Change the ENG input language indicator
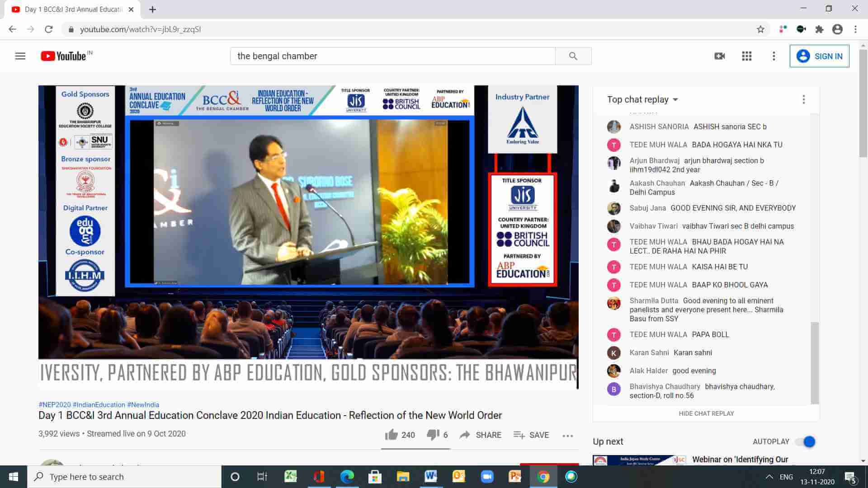This screenshot has height=488, width=868. pyautogui.click(x=786, y=477)
